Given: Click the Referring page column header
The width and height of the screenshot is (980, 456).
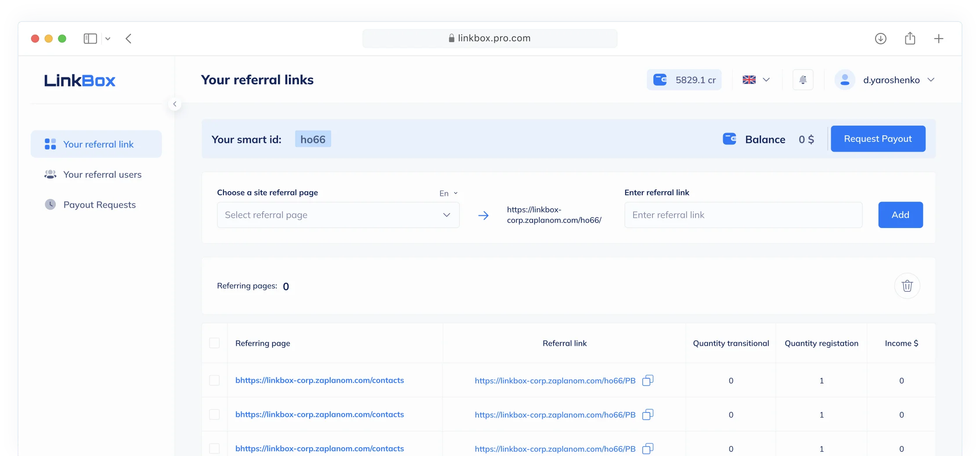Looking at the screenshot, I should (x=263, y=343).
